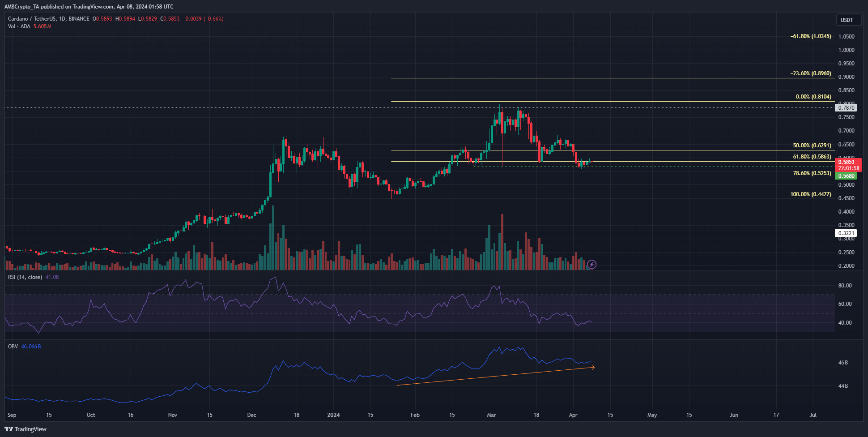This screenshot has height=437, width=868.
Task: Click the 1.0000 price scale label
Action: click(847, 50)
